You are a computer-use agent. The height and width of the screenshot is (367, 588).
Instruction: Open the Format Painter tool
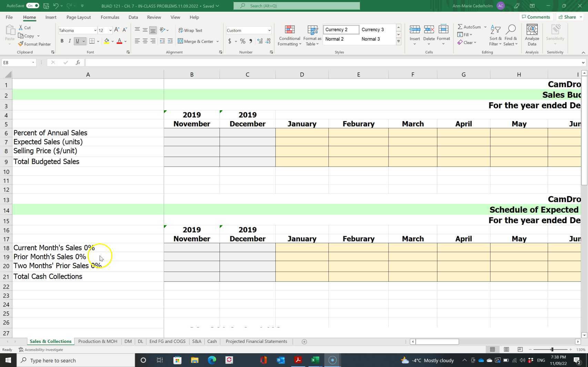tap(34, 44)
